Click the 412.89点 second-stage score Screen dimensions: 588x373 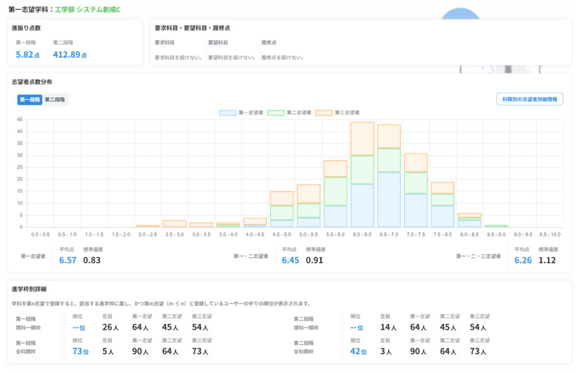tap(69, 55)
